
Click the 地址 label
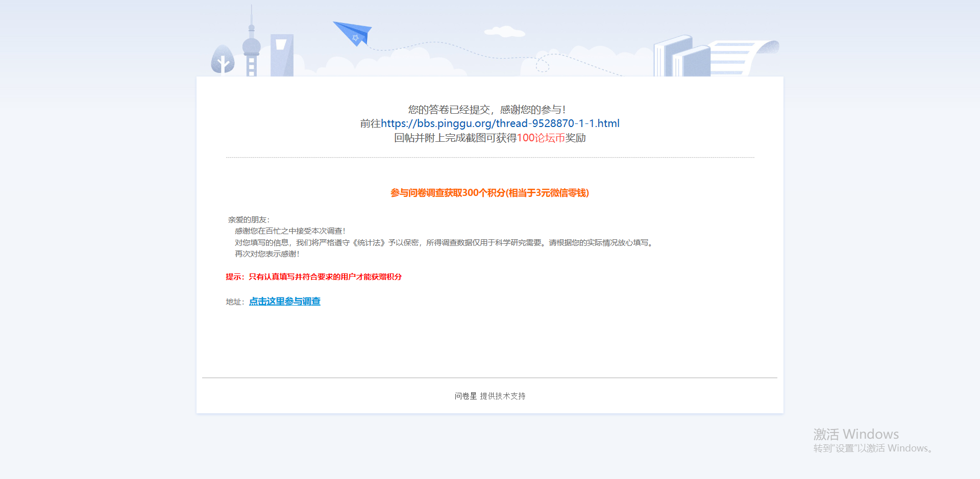235,302
